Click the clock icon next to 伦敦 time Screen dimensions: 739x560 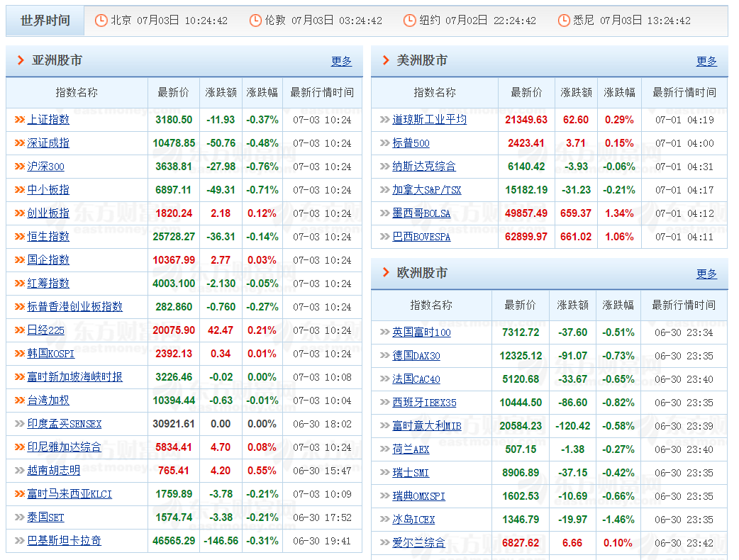click(255, 21)
